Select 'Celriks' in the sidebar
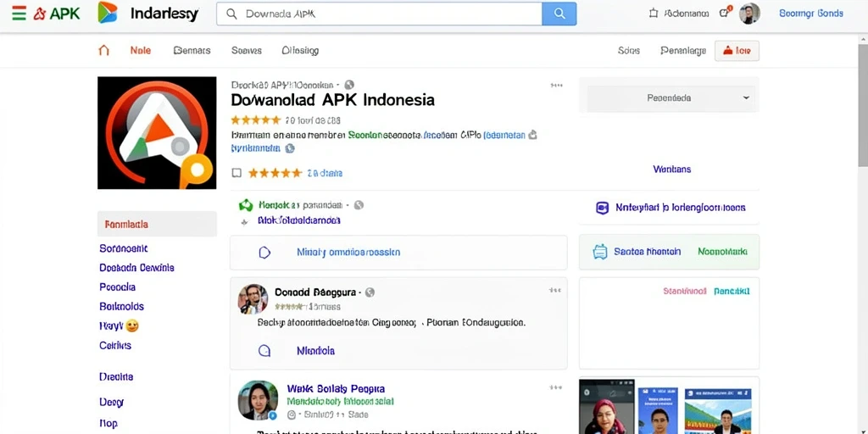This screenshot has height=434, width=868. tap(115, 346)
